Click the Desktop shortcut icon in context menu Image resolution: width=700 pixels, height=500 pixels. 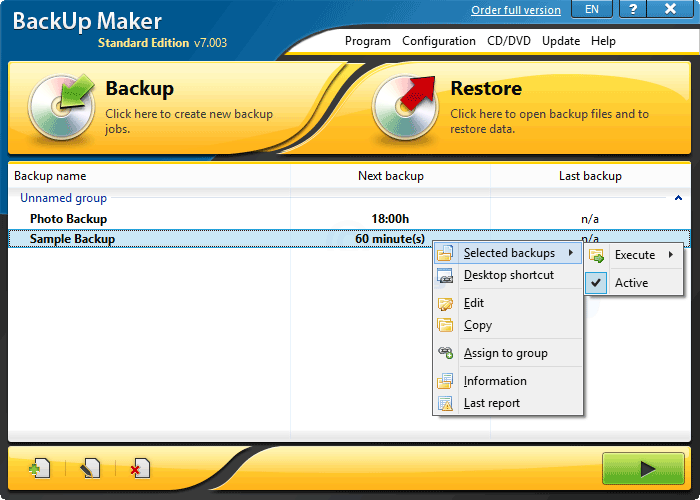[446, 276]
